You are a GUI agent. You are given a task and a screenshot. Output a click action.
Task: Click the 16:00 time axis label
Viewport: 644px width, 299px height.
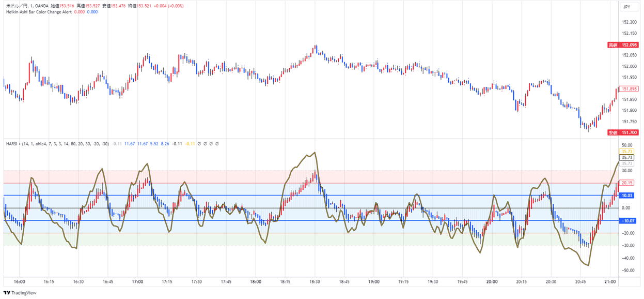[x=20, y=282]
